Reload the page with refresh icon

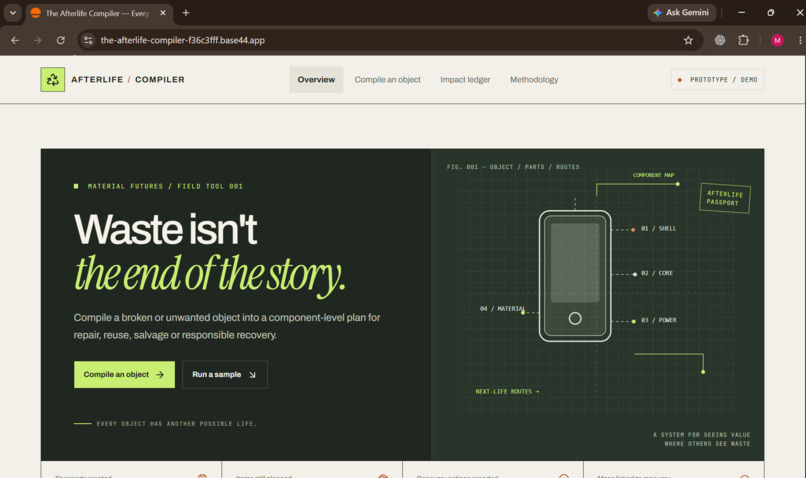pos(61,40)
